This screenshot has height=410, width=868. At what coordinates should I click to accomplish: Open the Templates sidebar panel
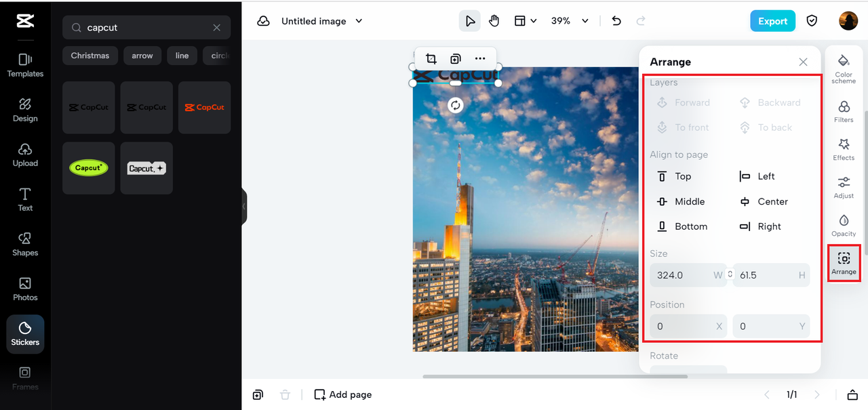(25, 65)
